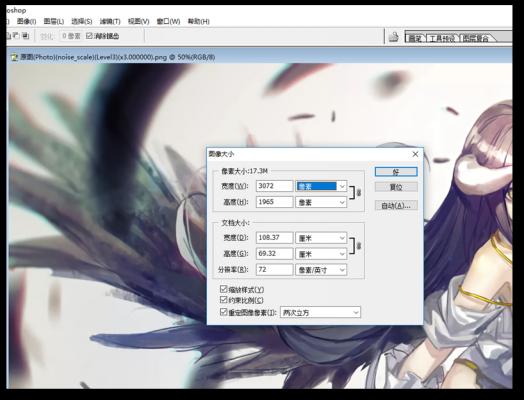The width and height of the screenshot is (524, 400).
Task: Switch to the 画笔 Brushes palette tab
Action: tap(415, 38)
